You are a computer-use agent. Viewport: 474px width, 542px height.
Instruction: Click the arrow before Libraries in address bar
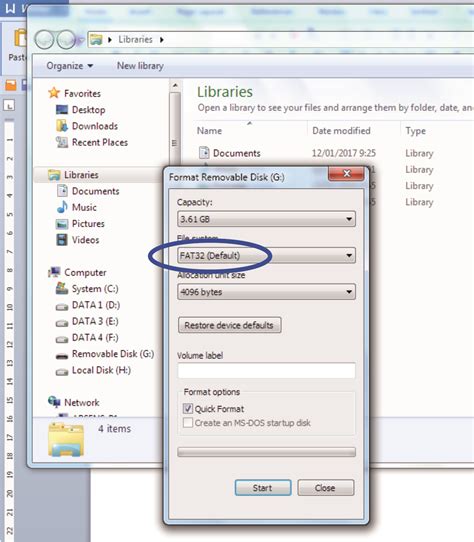110,40
